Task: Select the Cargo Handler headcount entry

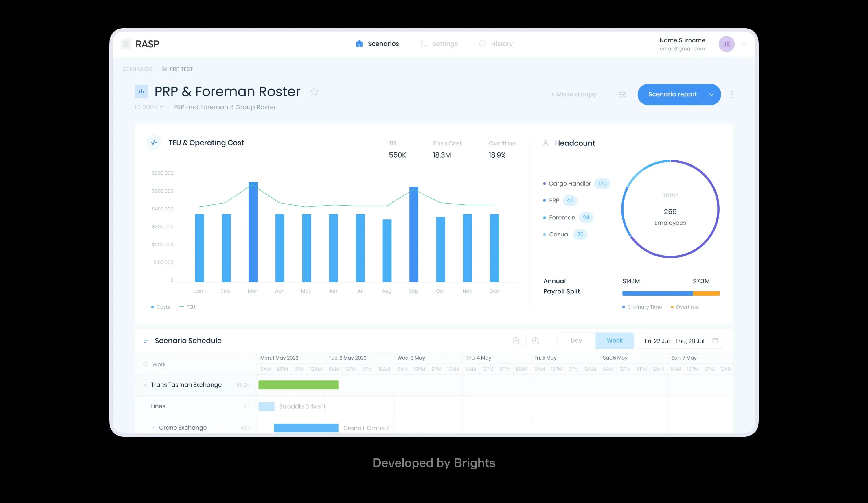Action: [577, 183]
